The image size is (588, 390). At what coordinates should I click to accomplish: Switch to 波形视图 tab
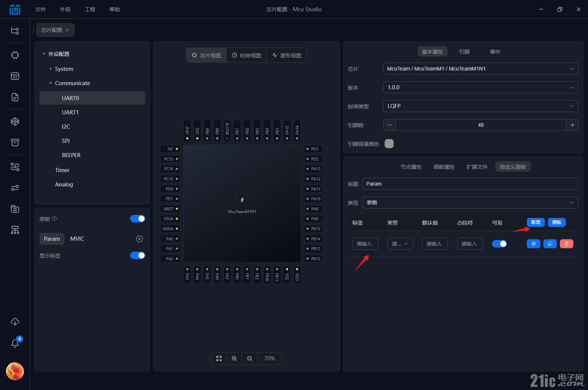tap(287, 55)
